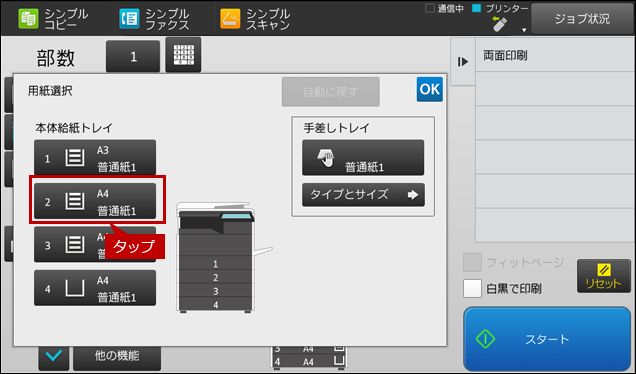Tap tray 4 on the machine diagram
The width and height of the screenshot is (636, 374).
pos(215,304)
